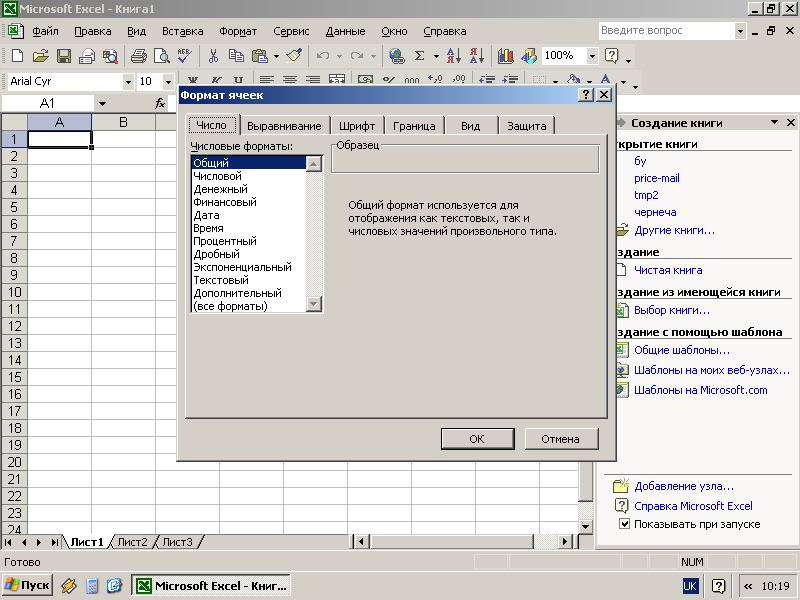
Task: Run the spelling check icon
Action: pos(184,56)
